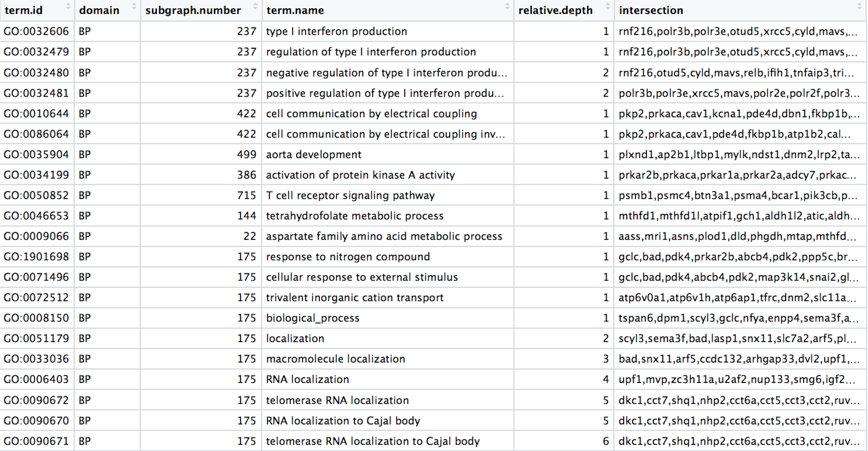Click 'RNA localization to Cajal body' cell
This screenshot has width=868, height=451.
pyautogui.click(x=388, y=421)
